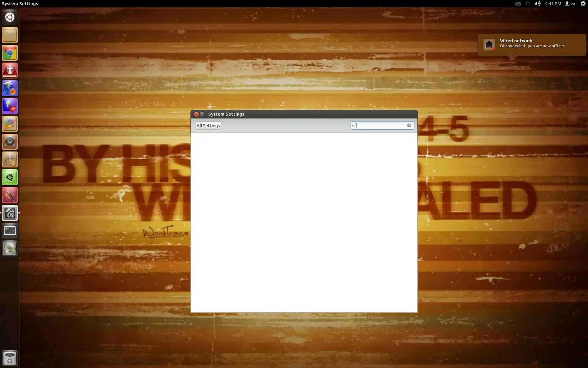The width and height of the screenshot is (588, 368).
Task: Open the Home Folder launcher
Action: click(x=10, y=35)
